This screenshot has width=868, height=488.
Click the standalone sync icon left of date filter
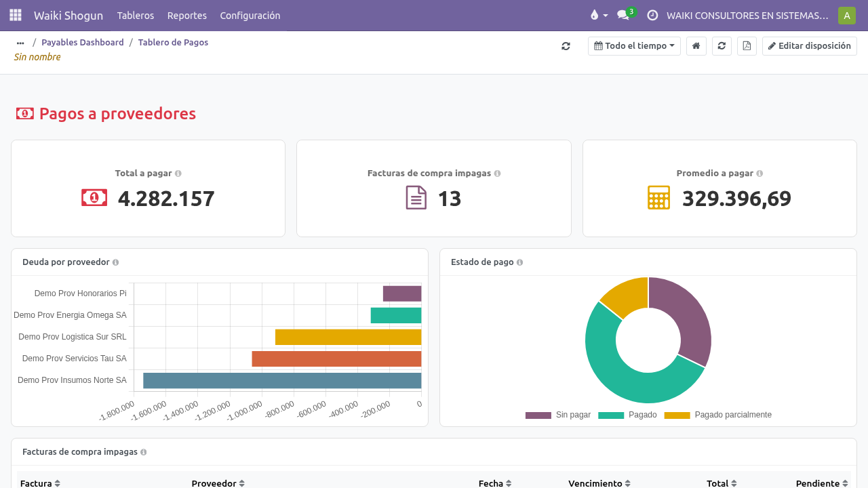(x=566, y=46)
